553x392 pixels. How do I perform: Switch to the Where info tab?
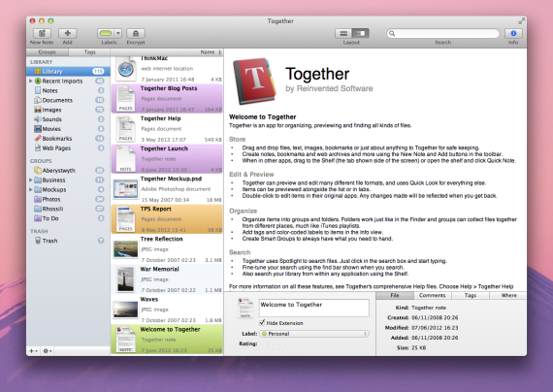point(508,295)
